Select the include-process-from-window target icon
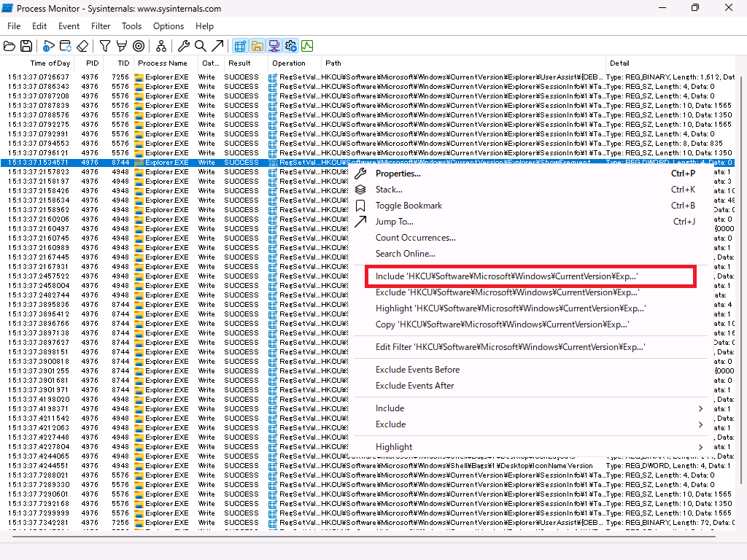The image size is (747, 560). [138, 45]
